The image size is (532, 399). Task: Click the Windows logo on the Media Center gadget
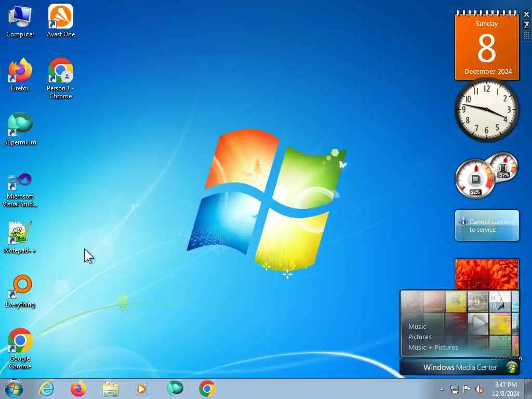[511, 367]
